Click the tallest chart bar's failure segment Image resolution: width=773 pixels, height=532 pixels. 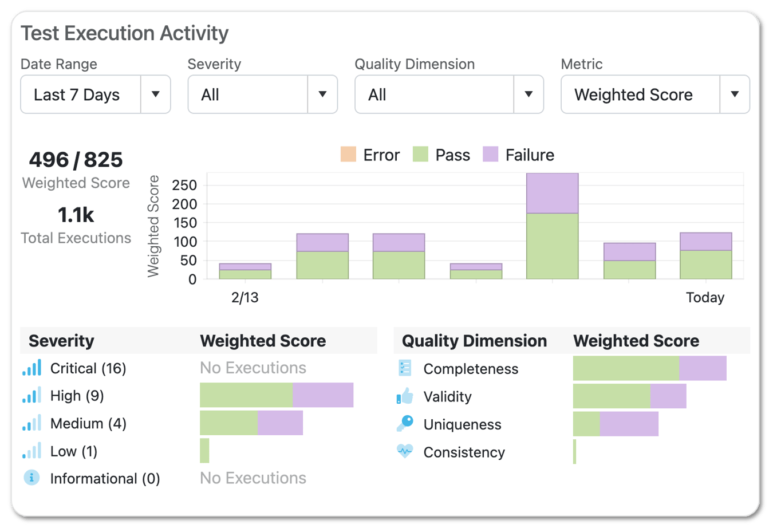click(553, 194)
